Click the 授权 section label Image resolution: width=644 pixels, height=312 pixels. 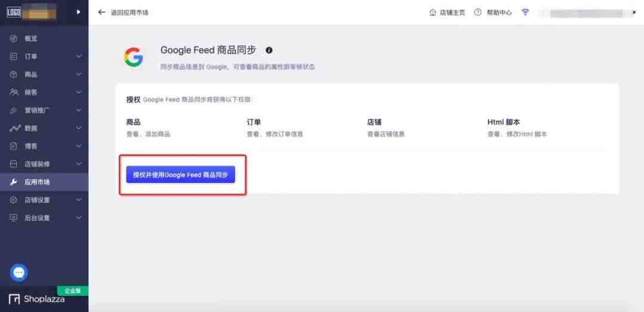134,99
